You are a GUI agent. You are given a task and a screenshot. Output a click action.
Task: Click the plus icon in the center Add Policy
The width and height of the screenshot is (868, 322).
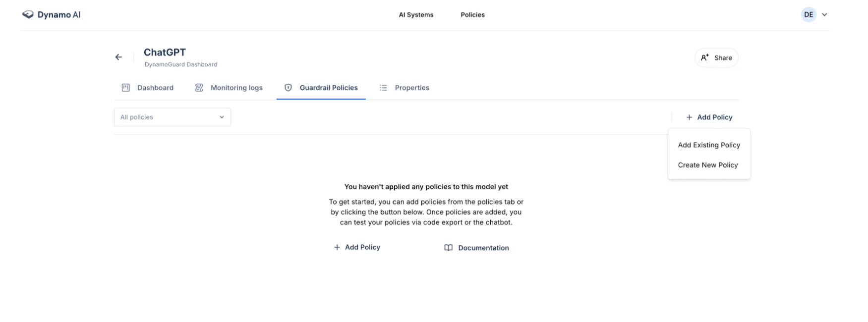[337, 247]
